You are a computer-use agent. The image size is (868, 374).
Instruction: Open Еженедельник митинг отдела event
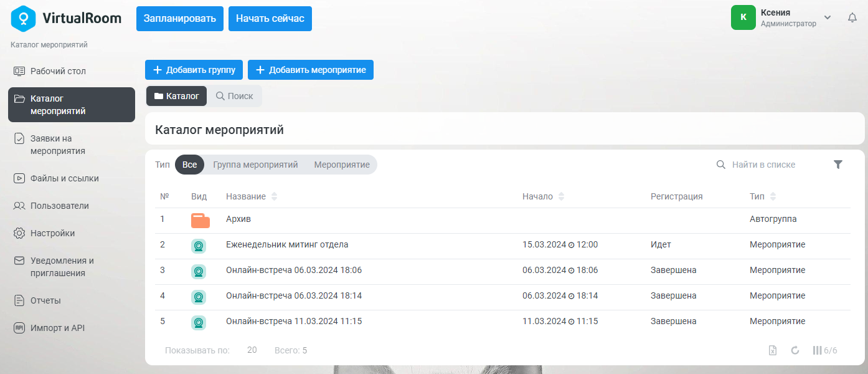[x=287, y=245]
